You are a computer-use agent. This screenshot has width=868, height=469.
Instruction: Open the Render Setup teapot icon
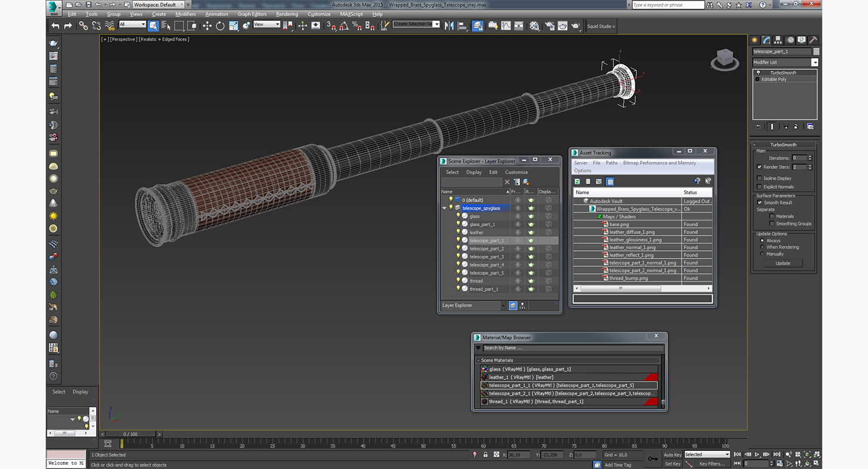point(550,26)
